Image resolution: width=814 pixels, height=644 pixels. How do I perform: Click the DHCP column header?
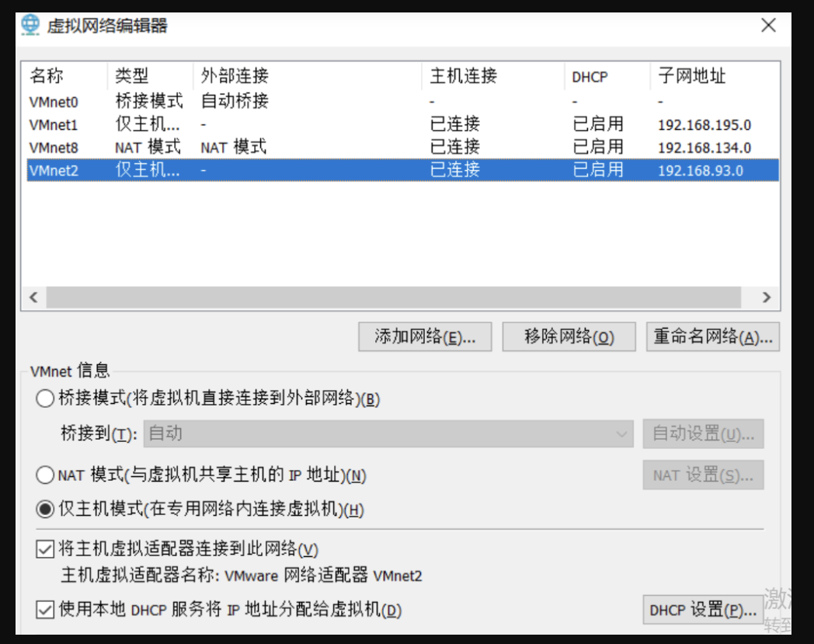607,76
